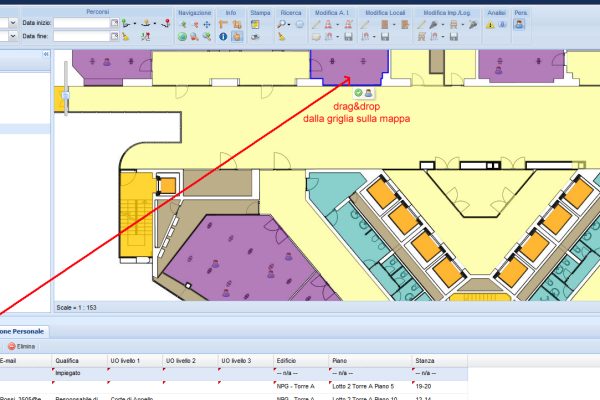Select the 19-20 Stanza cell

click(x=440, y=387)
